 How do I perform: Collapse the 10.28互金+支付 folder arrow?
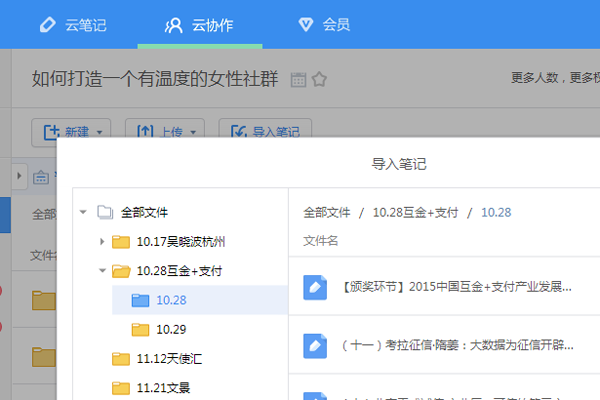pyautogui.click(x=101, y=271)
